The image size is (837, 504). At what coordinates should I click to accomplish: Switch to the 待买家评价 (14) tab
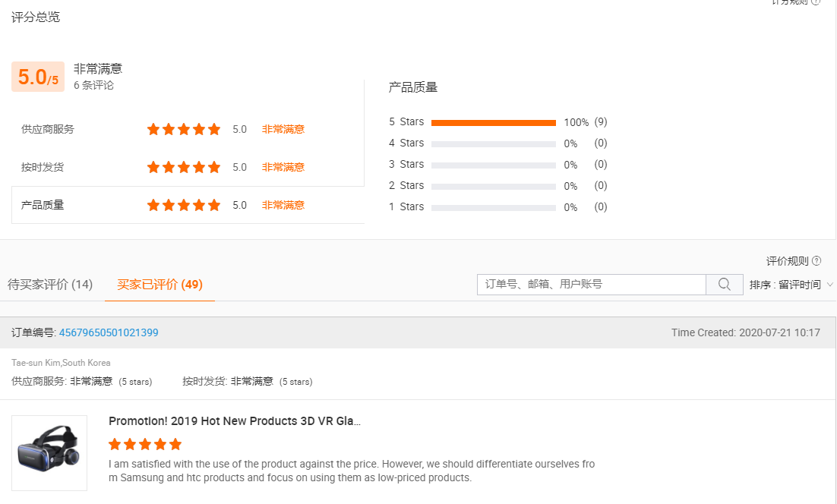tap(50, 285)
